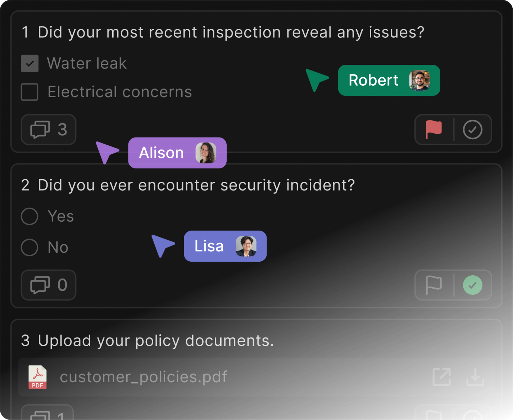Image resolution: width=513 pixels, height=420 pixels.
Task: Open comments icon showing 3 on question 1
Action: (x=49, y=130)
